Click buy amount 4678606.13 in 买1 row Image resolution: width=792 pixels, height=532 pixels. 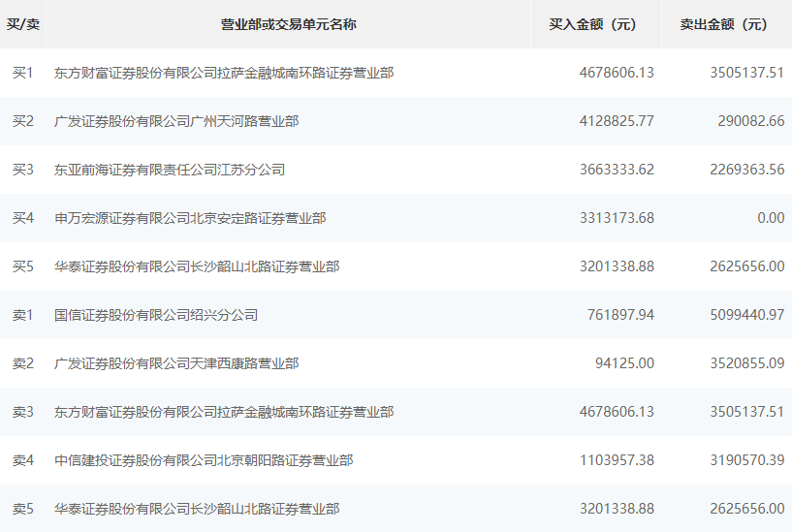[617, 73]
